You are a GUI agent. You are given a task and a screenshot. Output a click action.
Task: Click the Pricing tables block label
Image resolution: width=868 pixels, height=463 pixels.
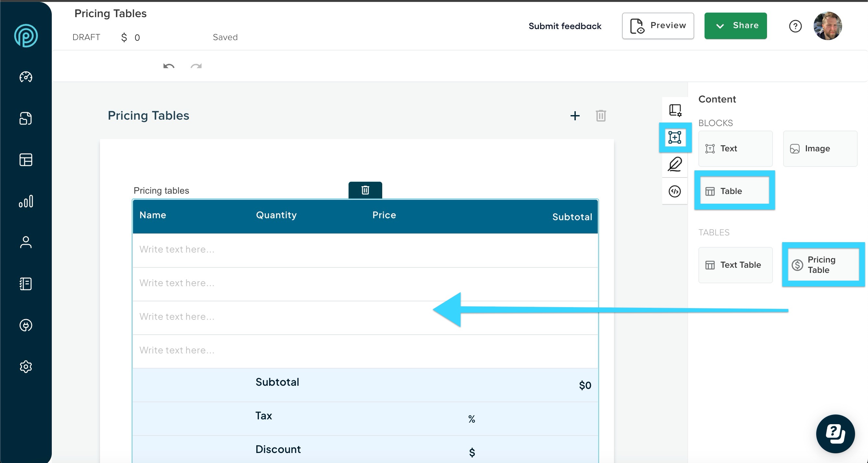[x=161, y=190]
